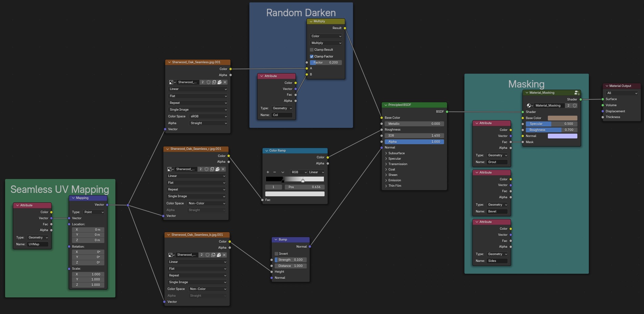Unlink image in Sherwood_Oak_Seamless_r.jpg.001 node

coord(223,169)
